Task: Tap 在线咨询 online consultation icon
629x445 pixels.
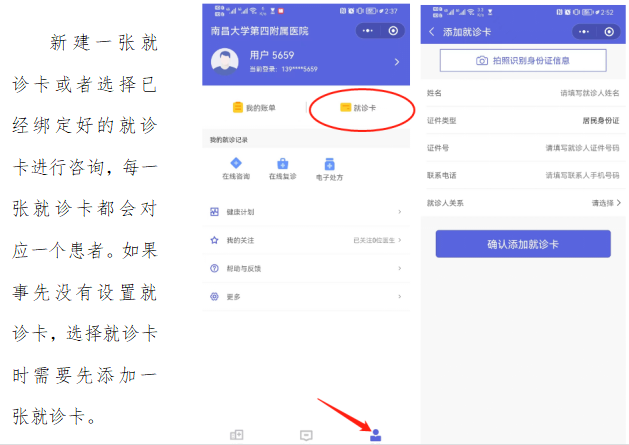Action: (235, 168)
